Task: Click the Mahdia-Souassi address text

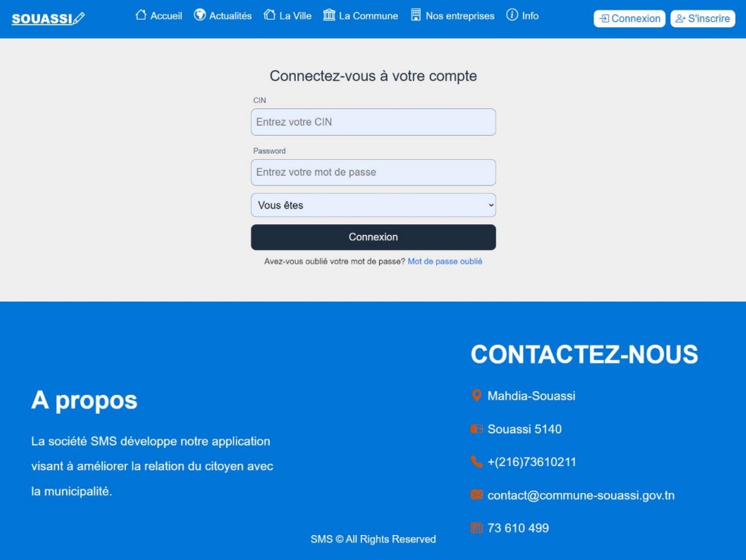Action: click(x=531, y=396)
